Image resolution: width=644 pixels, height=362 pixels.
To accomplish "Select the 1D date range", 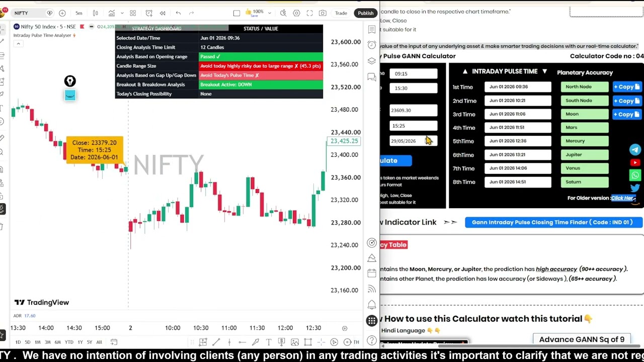I will [x=18, y=342].
